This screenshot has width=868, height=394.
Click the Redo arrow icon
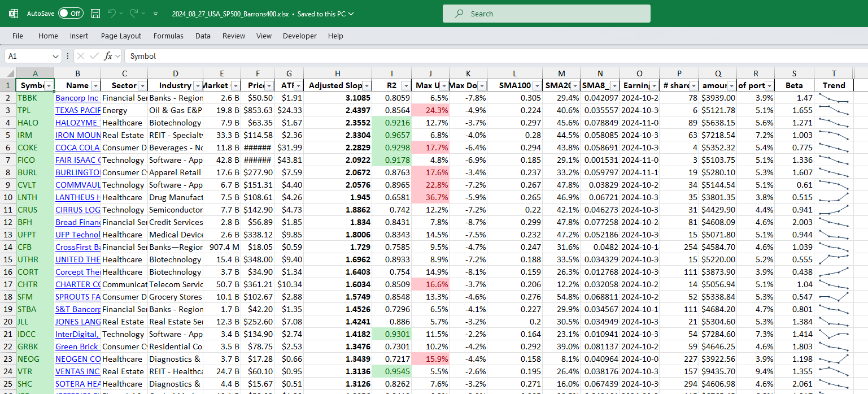click(134, 14)
